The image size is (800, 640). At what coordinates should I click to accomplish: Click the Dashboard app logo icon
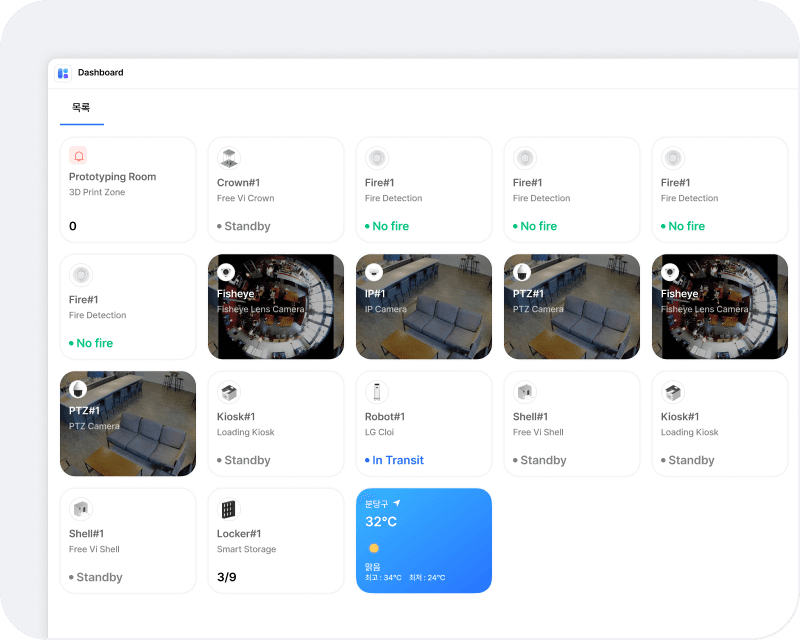point(65,72)
